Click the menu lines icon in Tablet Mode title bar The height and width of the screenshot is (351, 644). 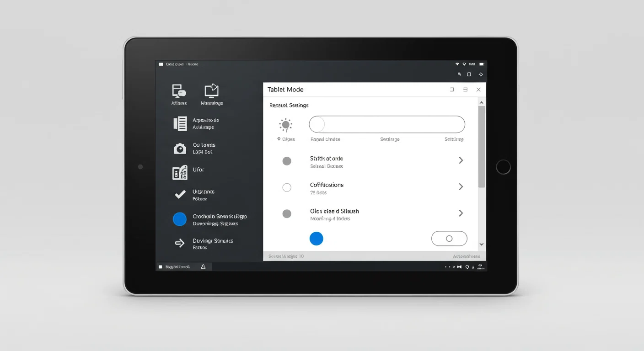click(x=465, y=90)
